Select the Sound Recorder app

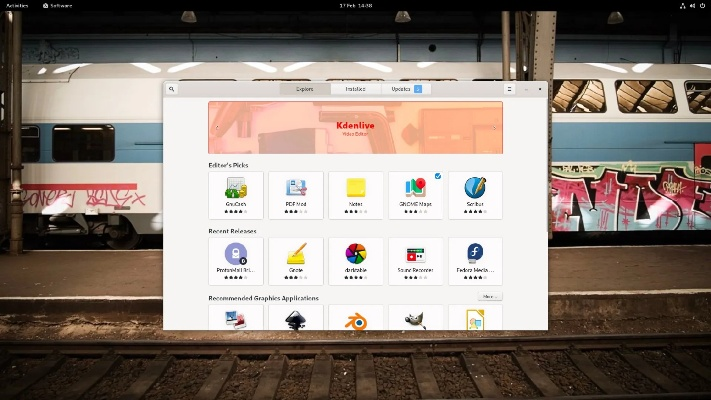tap(416, 261)
